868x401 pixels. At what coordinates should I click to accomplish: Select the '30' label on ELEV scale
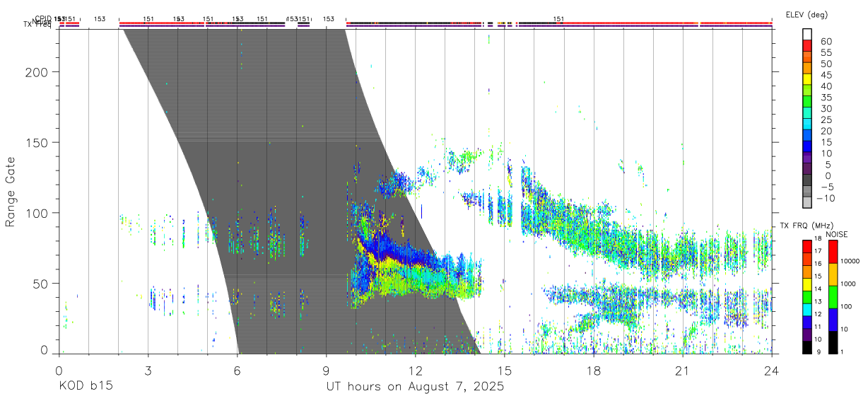825,109
